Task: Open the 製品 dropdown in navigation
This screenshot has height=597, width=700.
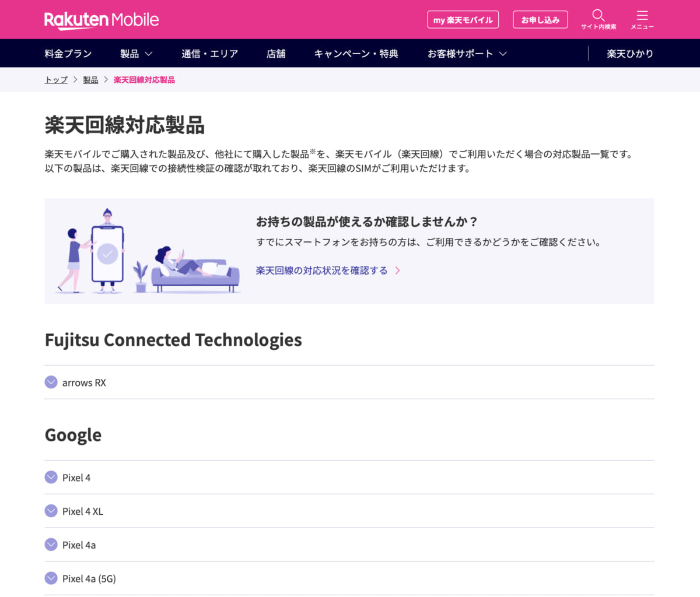Action: pos(136,54)
